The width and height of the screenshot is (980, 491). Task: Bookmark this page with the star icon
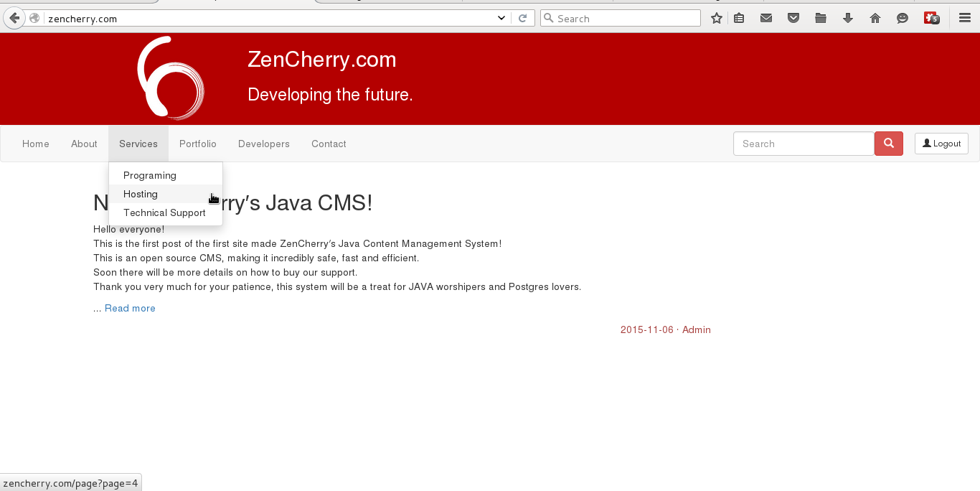tap(715, 18)
